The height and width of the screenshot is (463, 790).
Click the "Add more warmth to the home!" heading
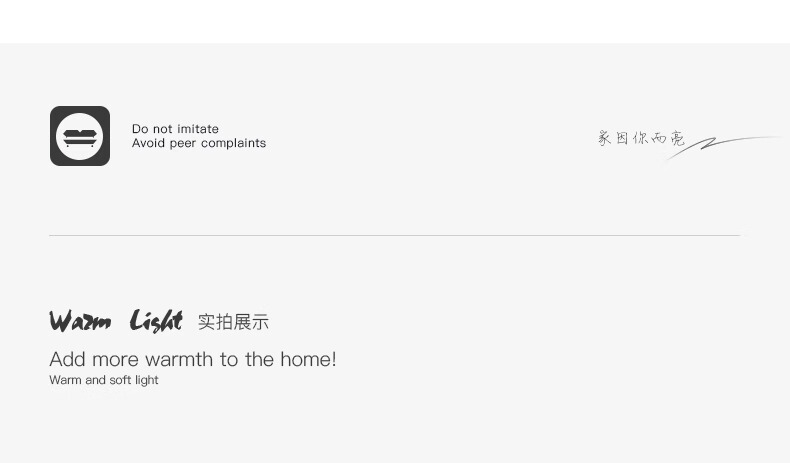coord(192,360)
